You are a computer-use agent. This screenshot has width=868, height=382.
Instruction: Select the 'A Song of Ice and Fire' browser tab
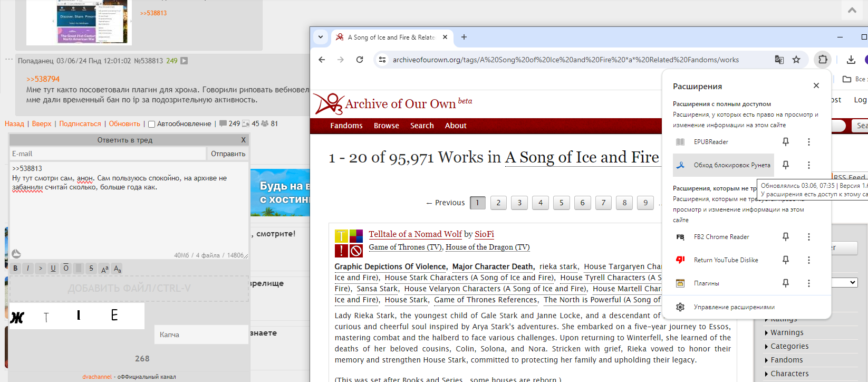pyautogui.click(x=391, y=37)
